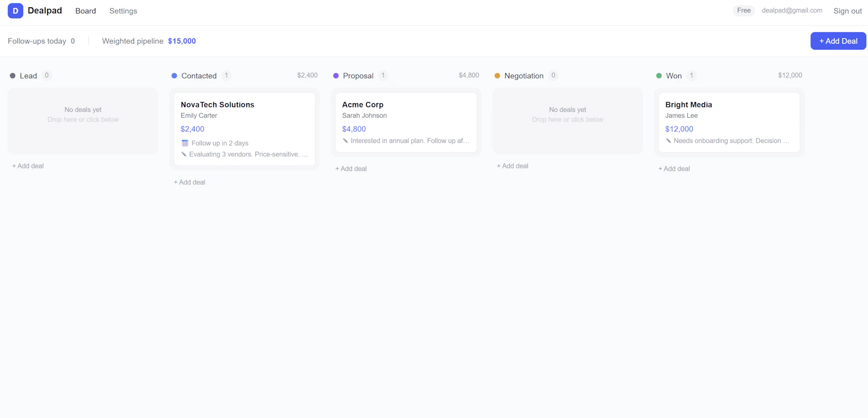The height and width of the screenshot is (418, 868).
Task: Open the Acme Corp deal card
Action: (x=406, y=122)
